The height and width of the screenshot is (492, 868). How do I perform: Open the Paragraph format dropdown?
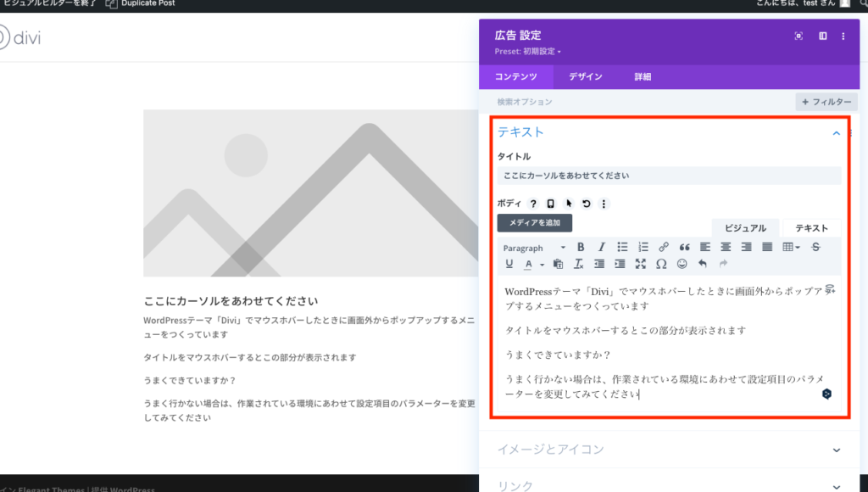(x=534, y=248)
